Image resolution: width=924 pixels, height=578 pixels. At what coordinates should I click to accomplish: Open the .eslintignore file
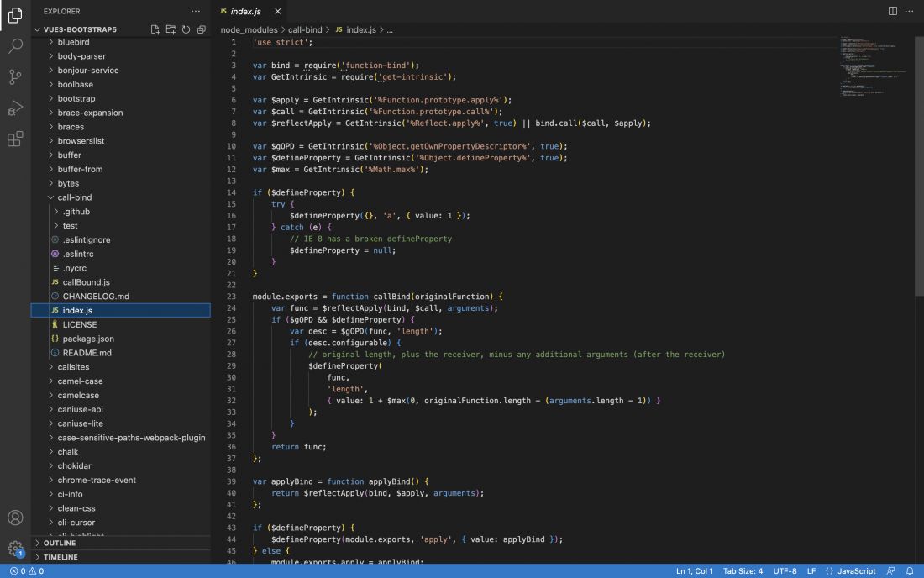(120, 239)
